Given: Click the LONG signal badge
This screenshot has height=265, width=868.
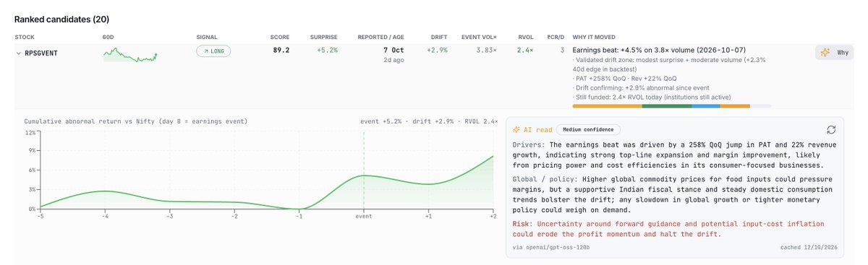Looking at the screenshot, I should pyautogui.click(x=213, y=51).
